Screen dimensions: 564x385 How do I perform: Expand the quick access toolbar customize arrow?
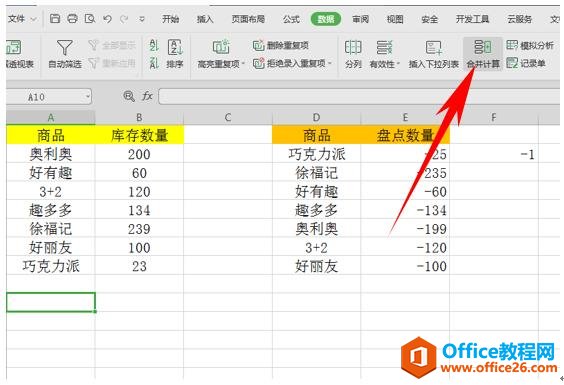142,19
